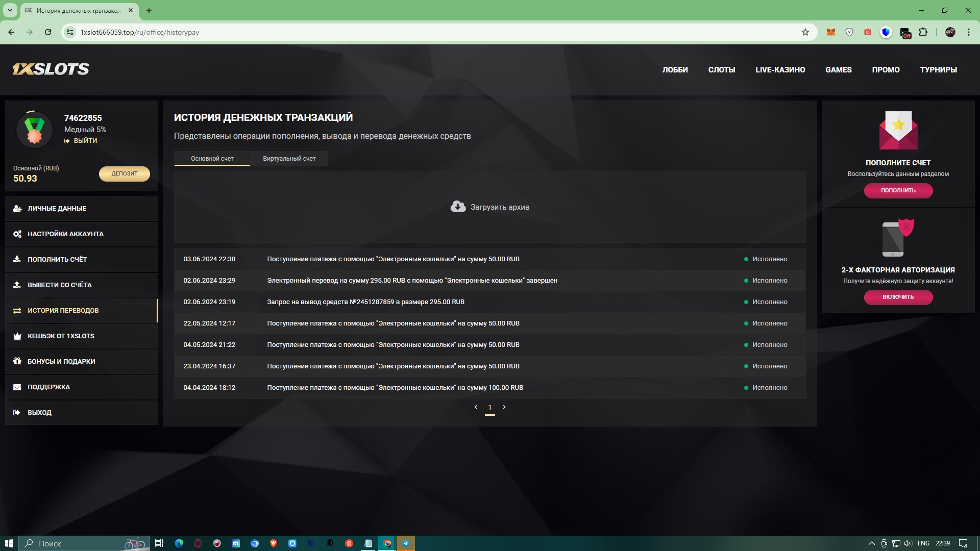
Task: Expand the browser tab search dropdown
Action: (10, 10)
